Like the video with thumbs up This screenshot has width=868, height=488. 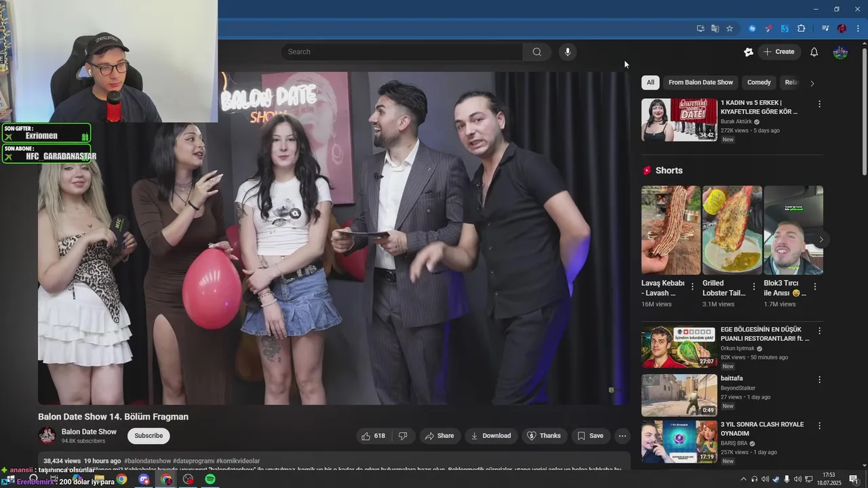[x=374, y=436]
